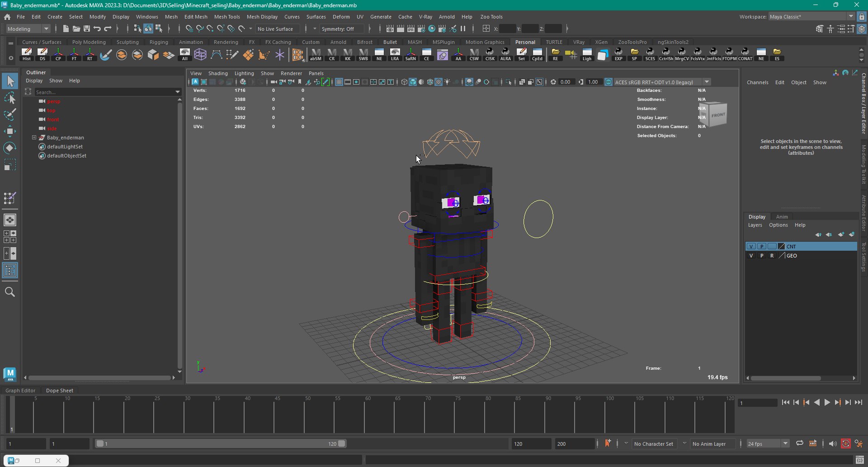
Task: Open the ACES sRGB view transform dropdown
Action: pos(662,82)
